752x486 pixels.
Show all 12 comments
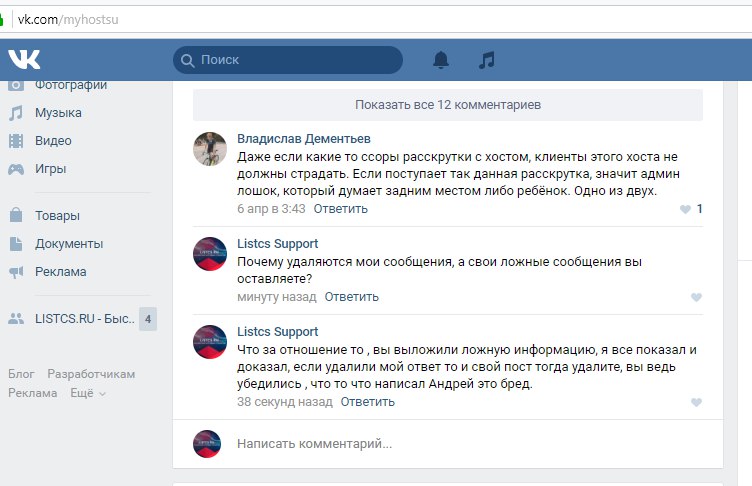pos(448,105)
